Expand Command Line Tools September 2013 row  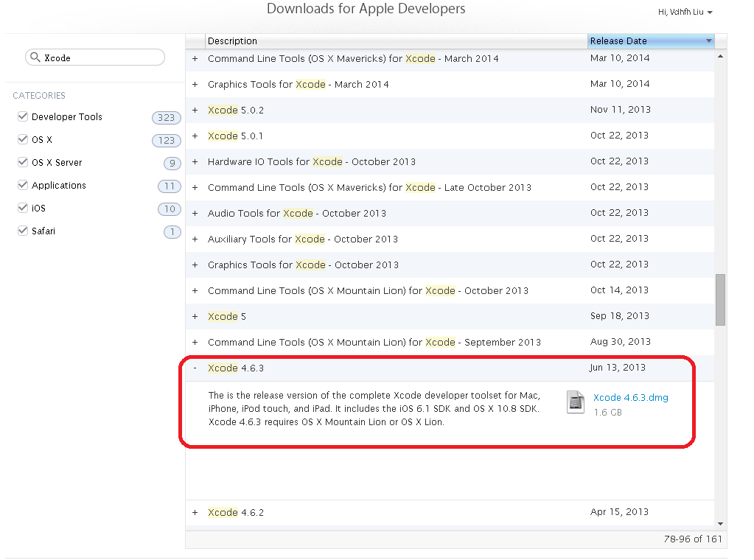coord(195,342)
